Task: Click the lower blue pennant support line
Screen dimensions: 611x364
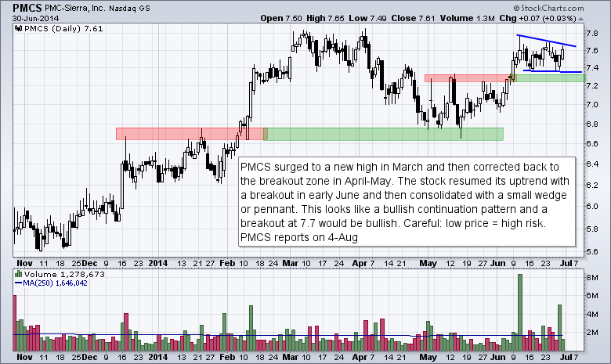Action: tap(552, 71)
